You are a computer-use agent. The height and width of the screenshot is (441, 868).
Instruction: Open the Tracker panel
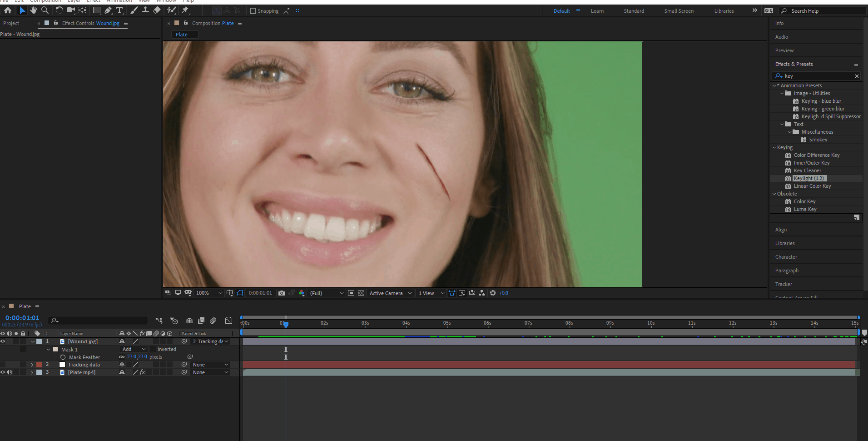(x=784, y=284)
